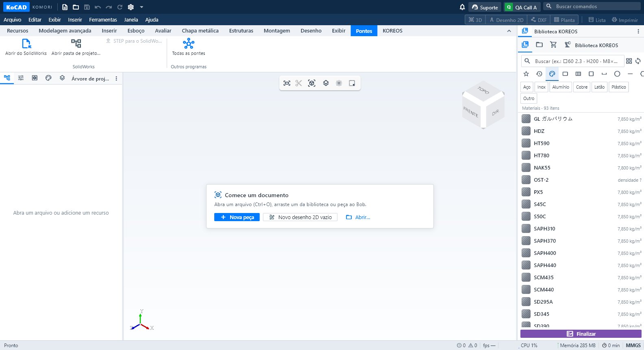Open the Ferramentas menu

(103, 20)
